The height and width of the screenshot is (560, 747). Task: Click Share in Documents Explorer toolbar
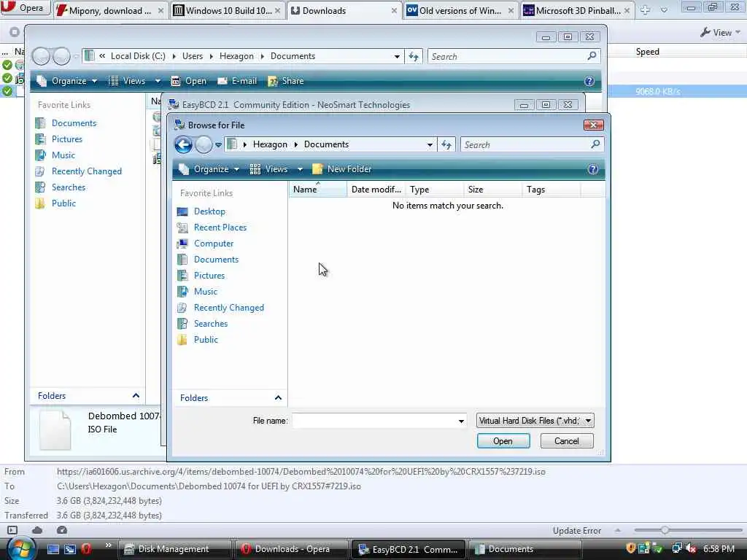286,81
